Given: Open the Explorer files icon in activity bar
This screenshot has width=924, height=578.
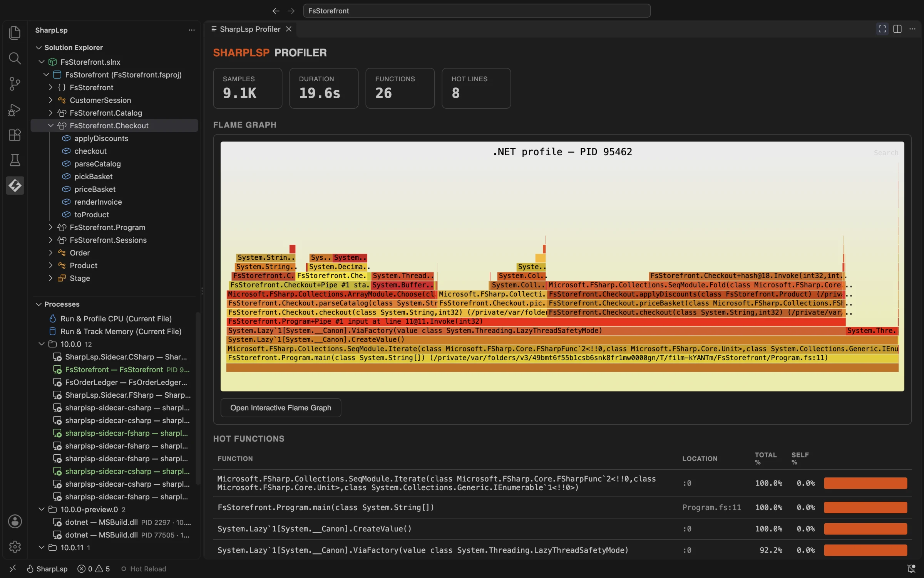Looking at the screenshot, I should (15, 33).
